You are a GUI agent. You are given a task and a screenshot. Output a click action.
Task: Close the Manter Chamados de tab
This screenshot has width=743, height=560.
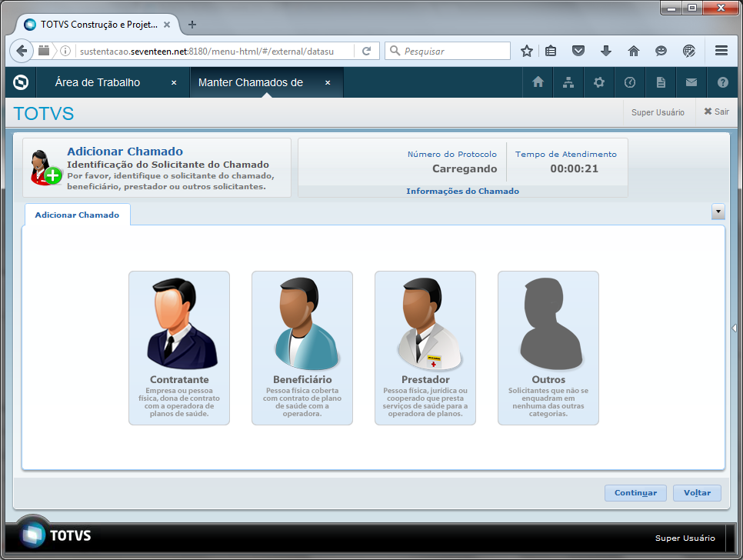tap(328, 83)
